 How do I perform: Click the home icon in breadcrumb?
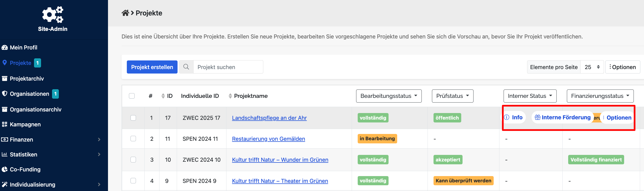(x=125, y=13)
